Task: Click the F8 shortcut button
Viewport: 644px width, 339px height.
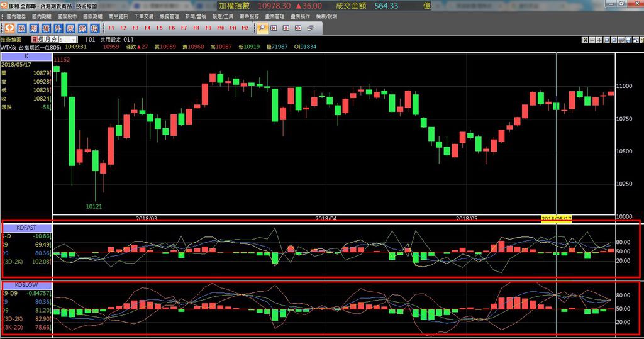Action: pos(196,28)
